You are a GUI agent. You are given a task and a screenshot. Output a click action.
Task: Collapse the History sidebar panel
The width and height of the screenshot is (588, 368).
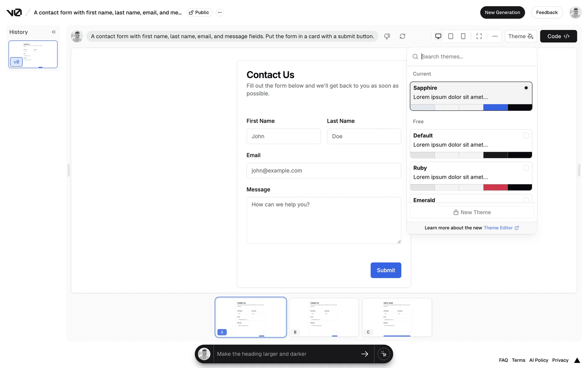pyautogui.click(x=54, y=32)
